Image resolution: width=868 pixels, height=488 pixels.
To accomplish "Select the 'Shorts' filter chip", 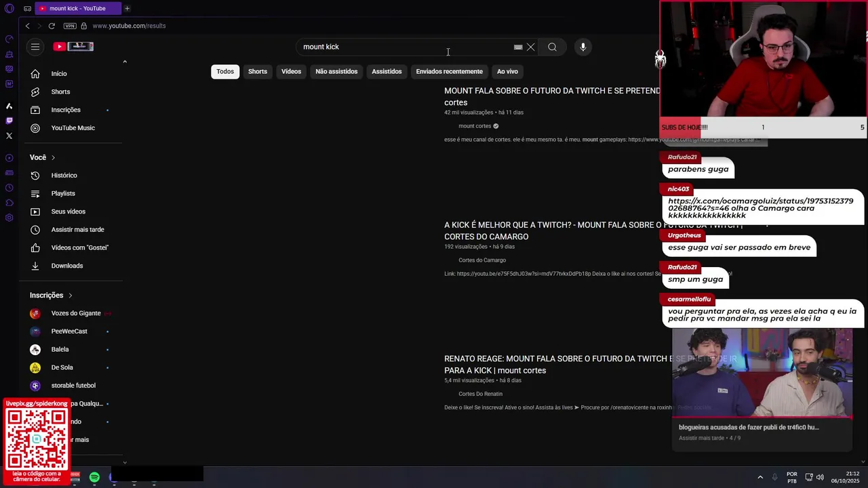I will click(x=258, y=71).
